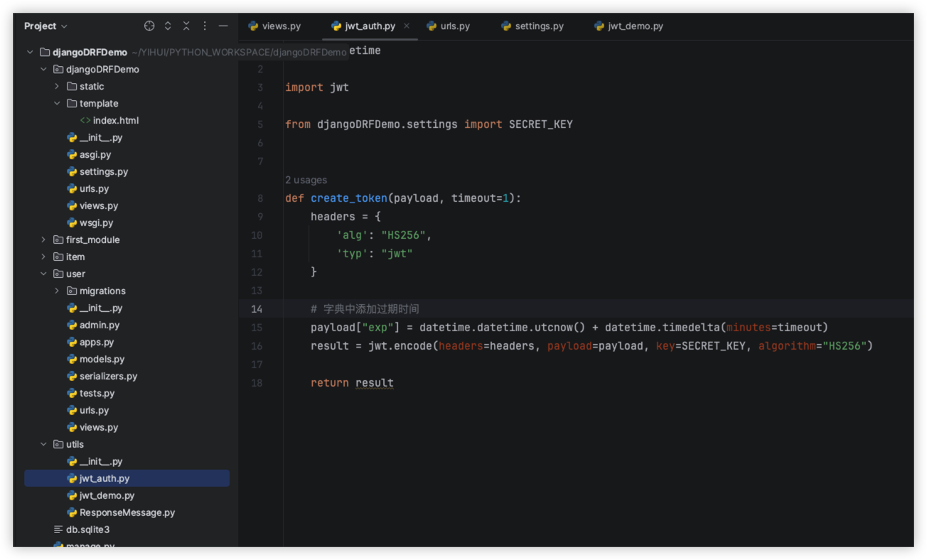Viewport: 927px width, 560px height.
Task: Click the '2 usages' hint above create_token
Action: pos(306,181)
